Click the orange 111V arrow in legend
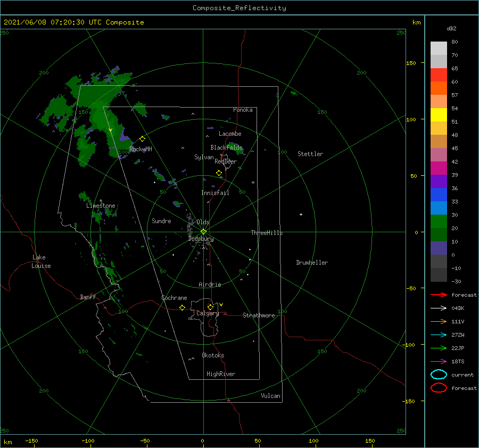479x448 pixels. coord(439,321)
